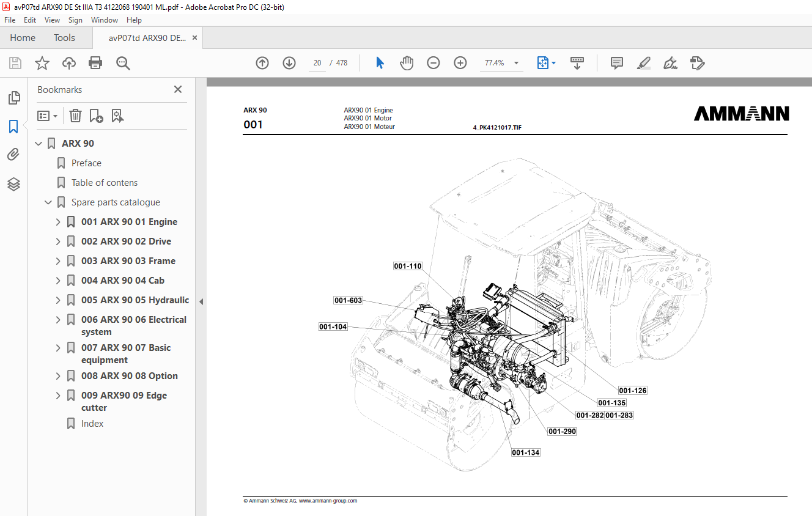Close the avP07td ARX90 document tab
812x516 pixels.
coord(194,38)
